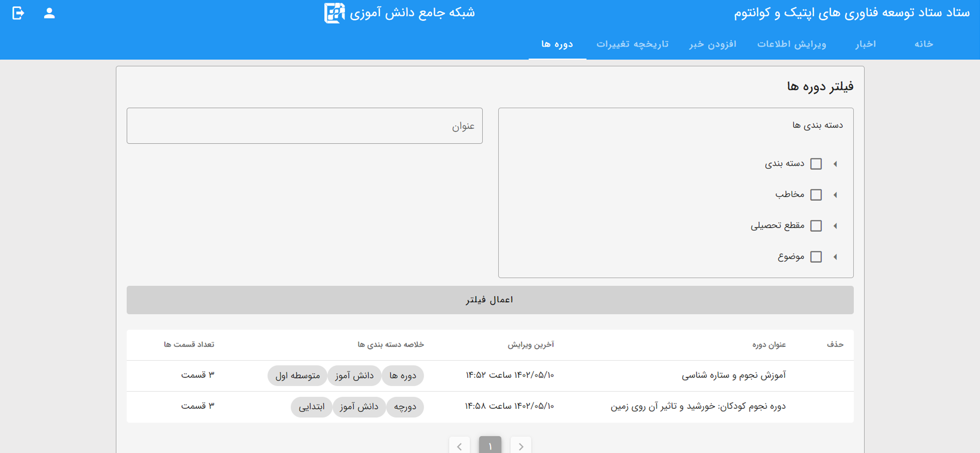Screen dimensions: 980x453
Task: Click the متوسطه اول category chip
Action: [297, 376]
